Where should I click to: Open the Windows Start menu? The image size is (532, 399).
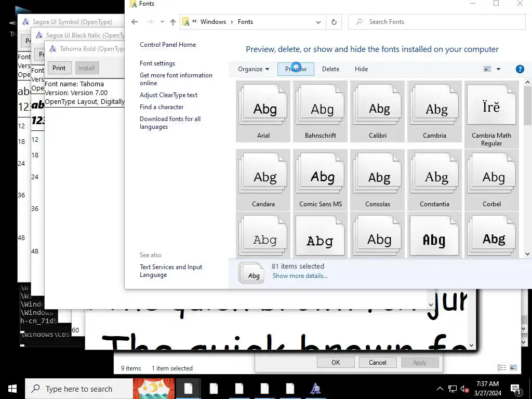(x=12, y=389)
